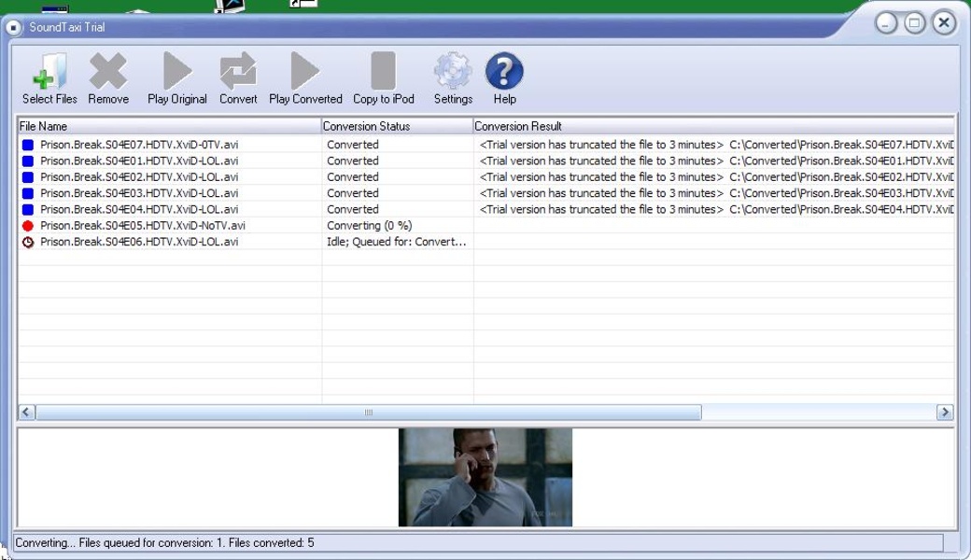Sort by the File Name column header
The image size is (971, 560).
(168, 126)
